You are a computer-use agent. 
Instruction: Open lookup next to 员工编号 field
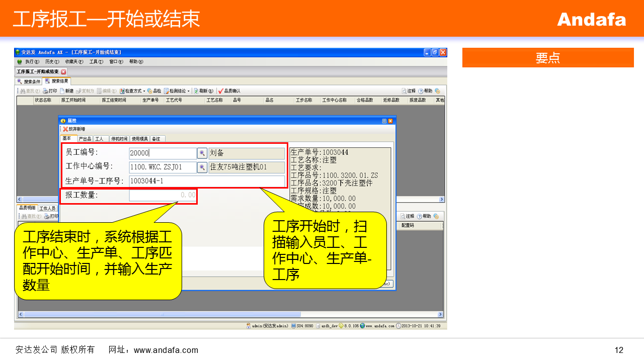click(x=202, y=153)
